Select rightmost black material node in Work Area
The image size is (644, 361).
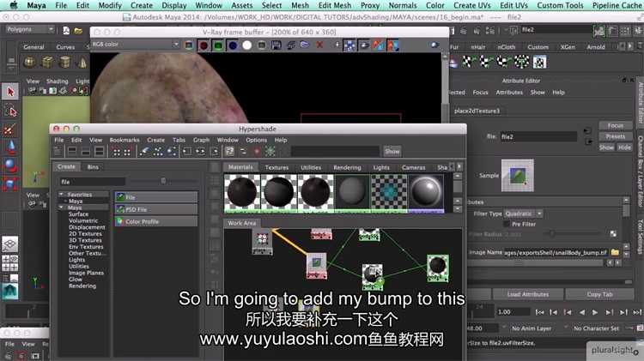coord(437,268)
